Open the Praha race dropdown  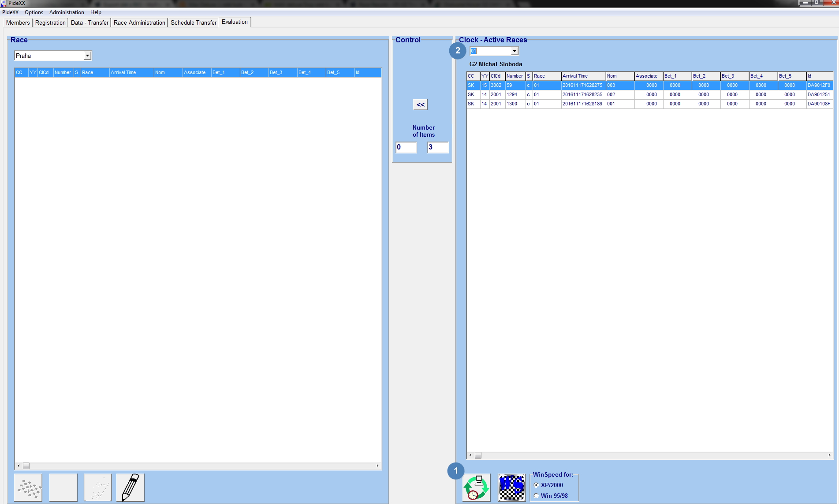[x=87, y=56]
